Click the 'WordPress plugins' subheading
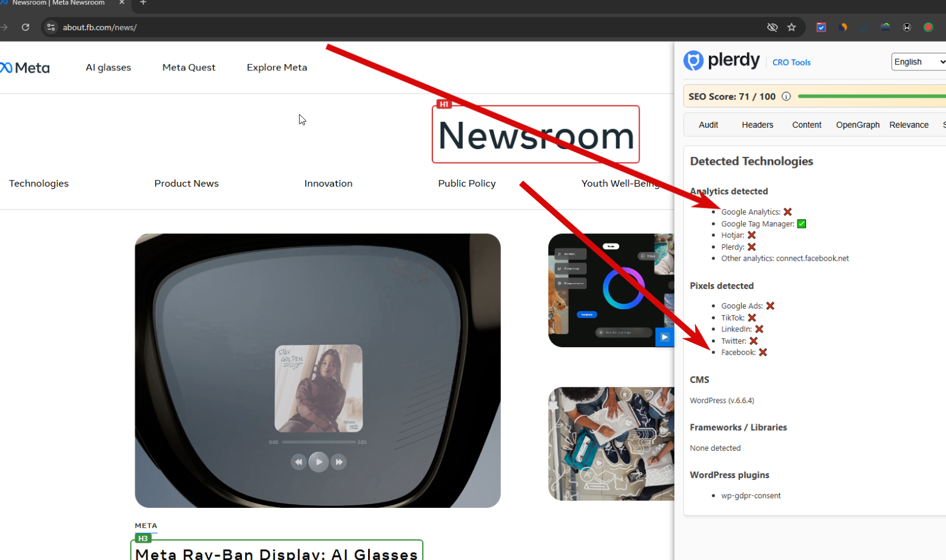This screenshot has height=560, width=946. click(x=730, y=475)
